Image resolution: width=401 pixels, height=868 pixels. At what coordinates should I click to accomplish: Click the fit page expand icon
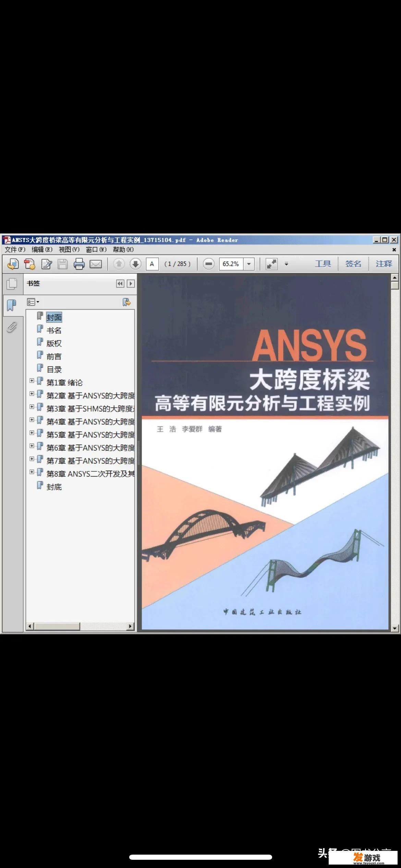(x=271, y=264)
